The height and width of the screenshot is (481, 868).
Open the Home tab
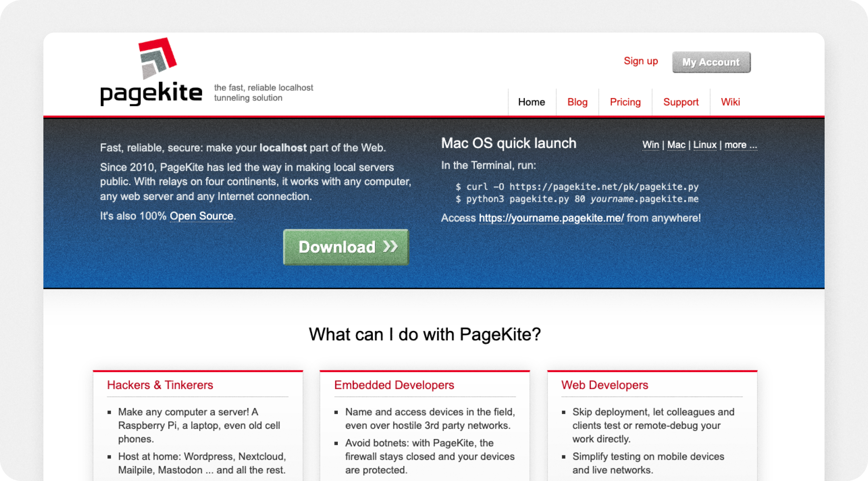pyautogui.click(x=531, y=102)
